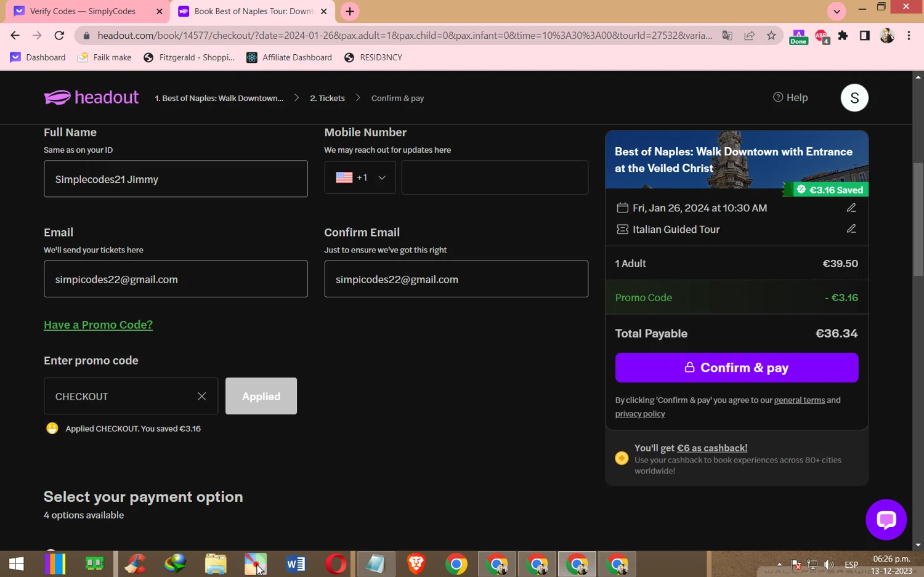Image resolution: width=924 pixels, height=577 pixels.
Task: Edit the Italian Guided Tour option
Action: [851, 228]
